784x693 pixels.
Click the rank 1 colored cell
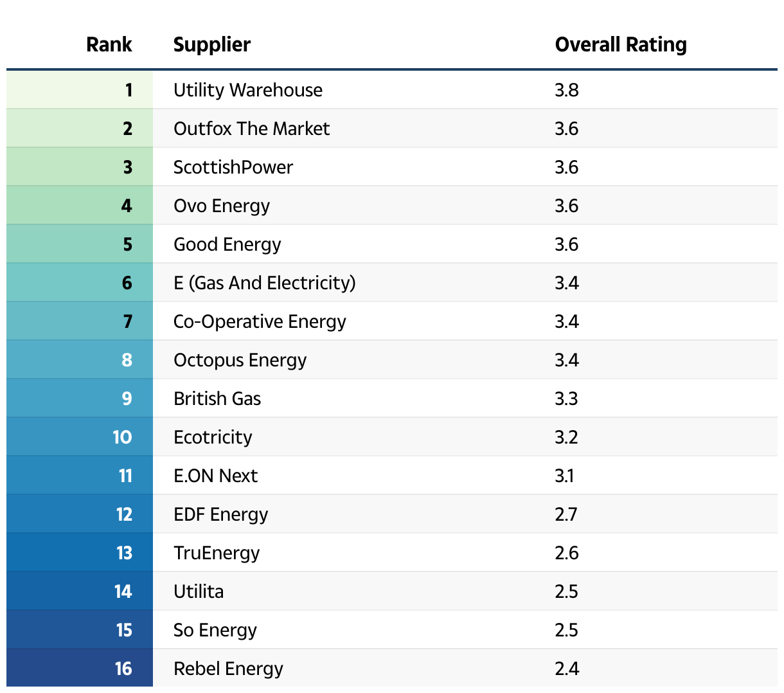click(x=80, y=90)
